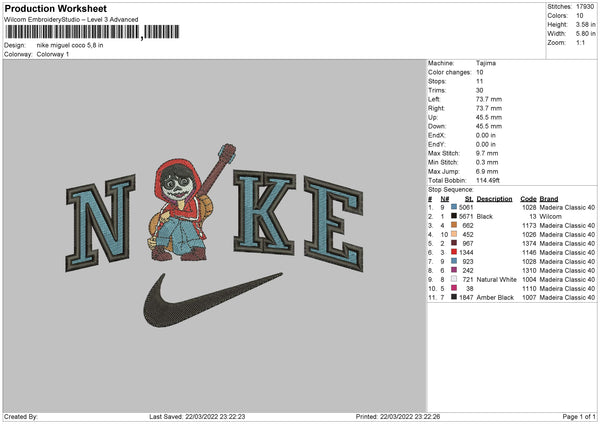Screen dimensions: 600x424
Task: Click the Stitches value '17930'
Action: click(x=585, y=7)
